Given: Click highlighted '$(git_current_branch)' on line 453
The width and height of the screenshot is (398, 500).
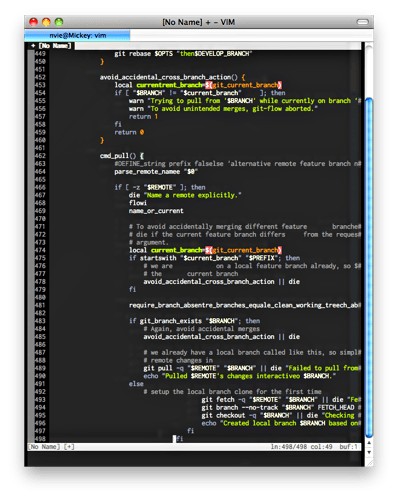Looking at the screenshot, I should pos(243,85).
